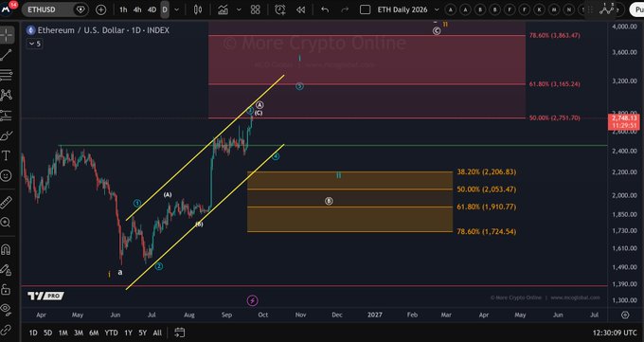Select the brush drawing tool
This screenshot has height=342, width=644.
click(x=7, y=135)
